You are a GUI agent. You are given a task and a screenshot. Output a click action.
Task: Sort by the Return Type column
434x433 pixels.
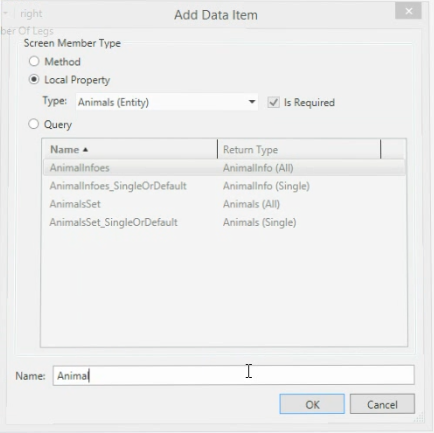click(x=299, y=150)
